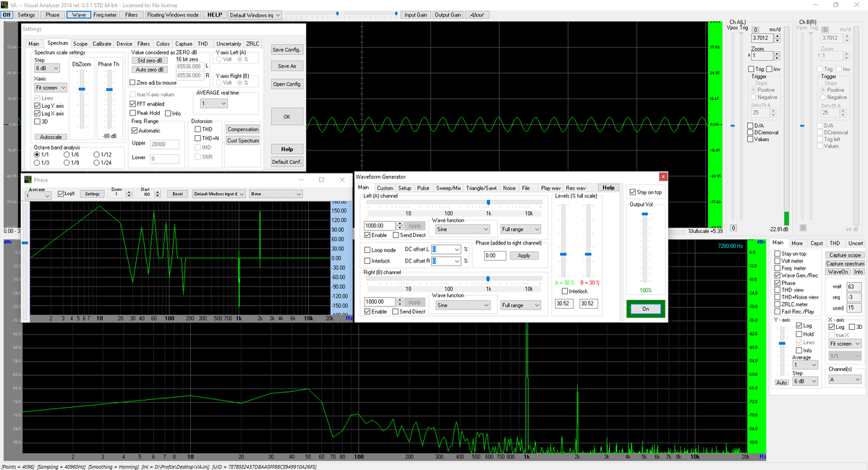Select the Device tab in Settings

(124, 43)
